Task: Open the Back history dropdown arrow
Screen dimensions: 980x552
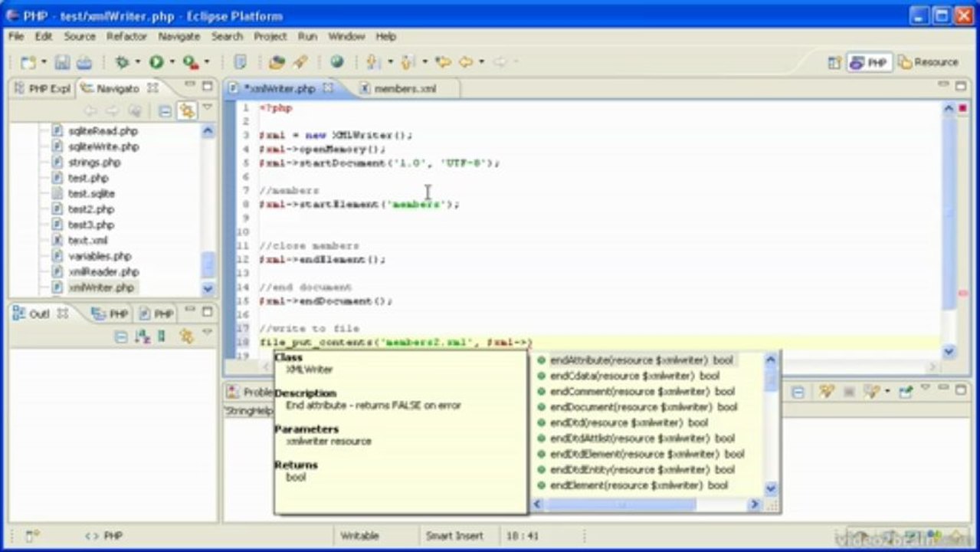Action: click(x=482, y=62)
